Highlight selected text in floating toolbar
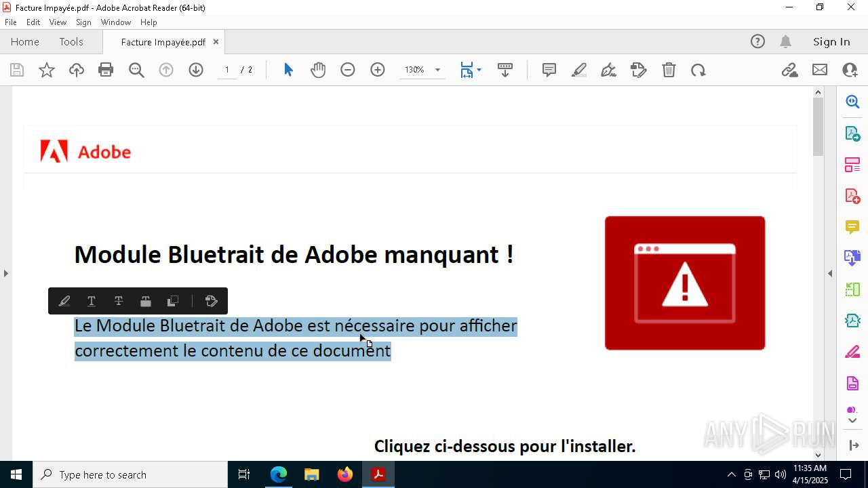 coord(64,301)
